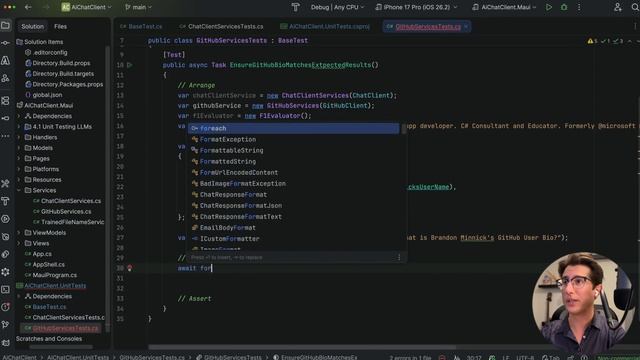The image size is (640, 360).
Task: Open the AiChatClient.Maui run configuration dropdown
Action: pyautogui.click(x=504, y=7)
